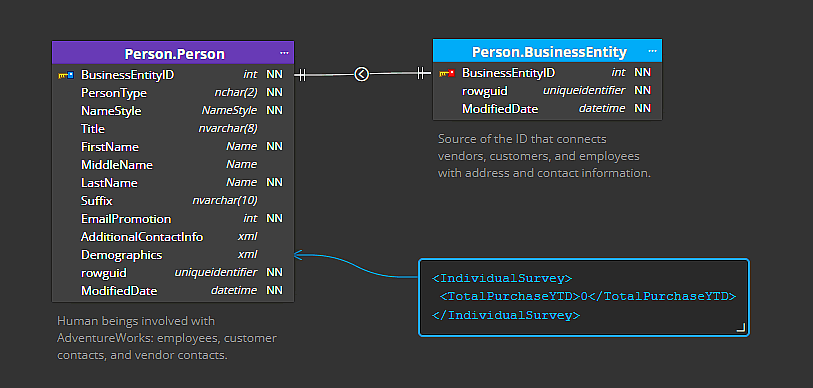
Task: Open the Person.Person table options menu
Action: point(284,53)
